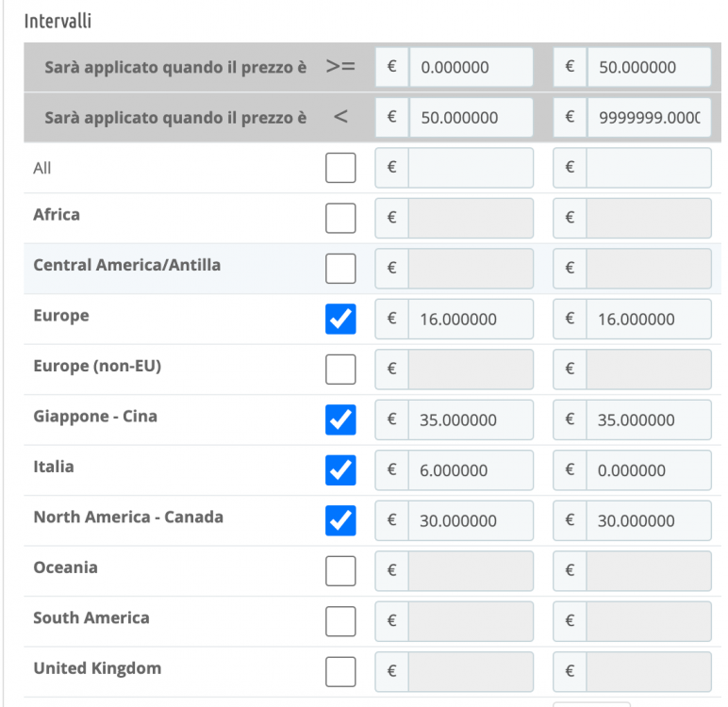
Task: Enable the United Kingdom checkbox
Action: click(340, 672)
